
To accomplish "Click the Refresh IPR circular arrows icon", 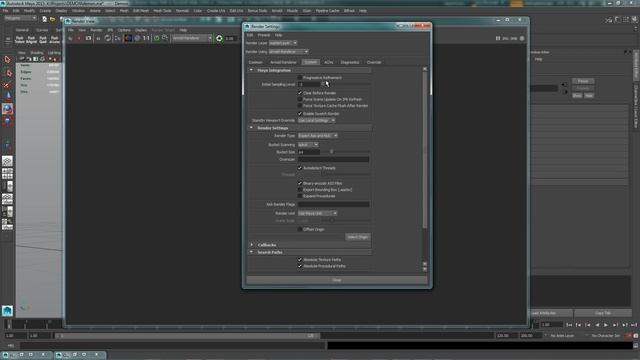I will coord(107,38).
